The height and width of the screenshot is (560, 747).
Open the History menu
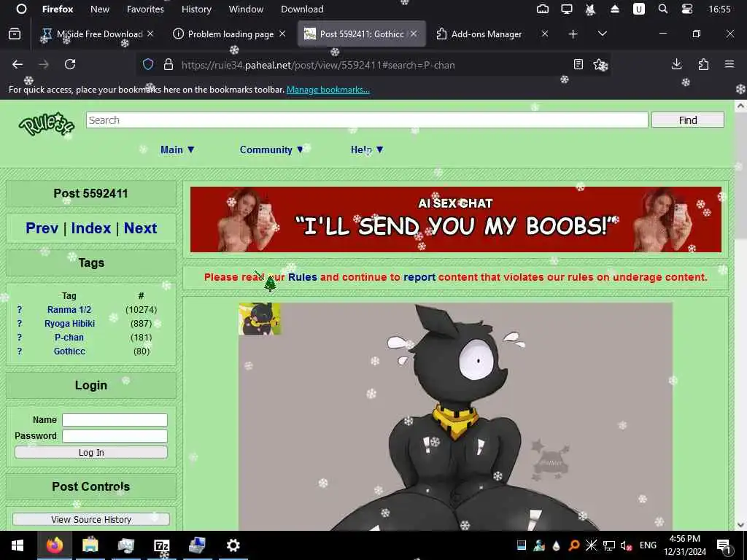[196, 9]
